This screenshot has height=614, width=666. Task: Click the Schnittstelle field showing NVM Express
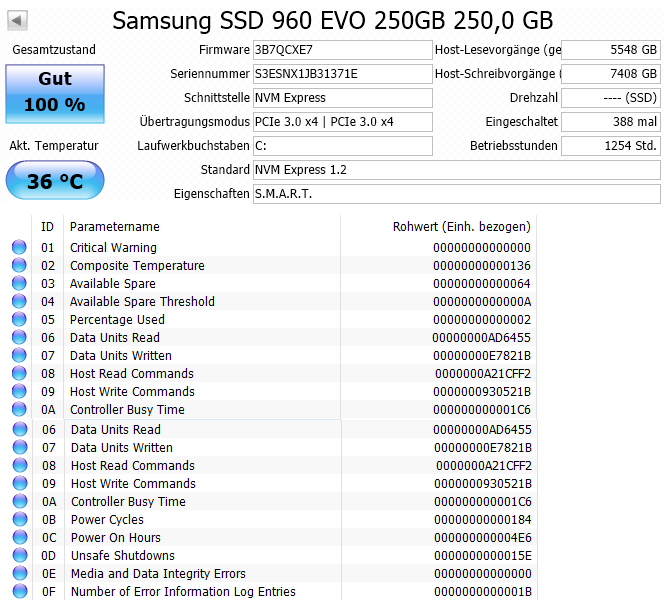343,98
